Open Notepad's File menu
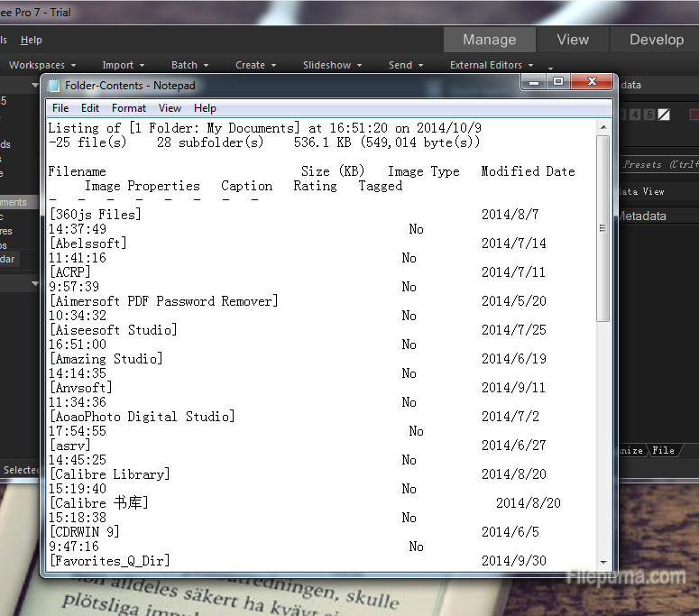 tap(60, 108)
